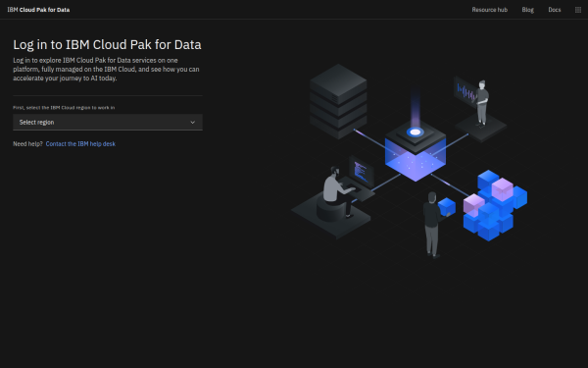Click the chevron arrow in region selector

[x=192, y=123]
